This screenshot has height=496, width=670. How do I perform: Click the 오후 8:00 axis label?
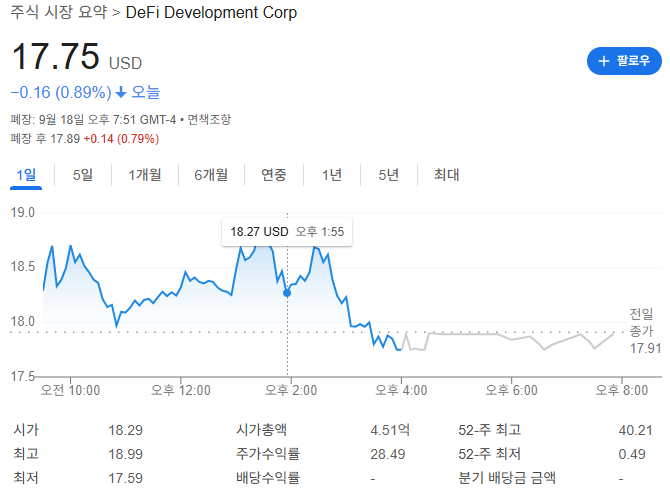[x=622, y=390]
